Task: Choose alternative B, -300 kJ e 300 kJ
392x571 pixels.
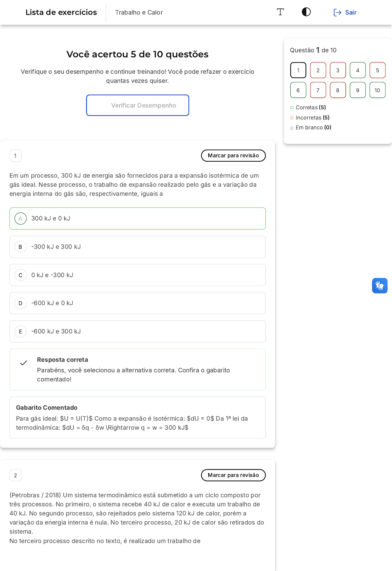Action: (137, 247)
